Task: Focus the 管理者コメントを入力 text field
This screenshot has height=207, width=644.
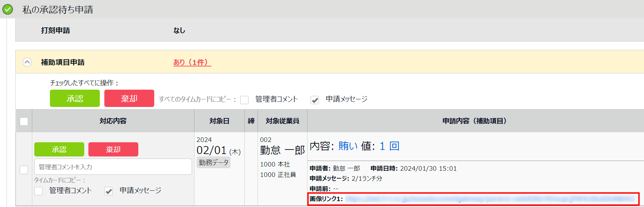Action: (x=113, y=167)
